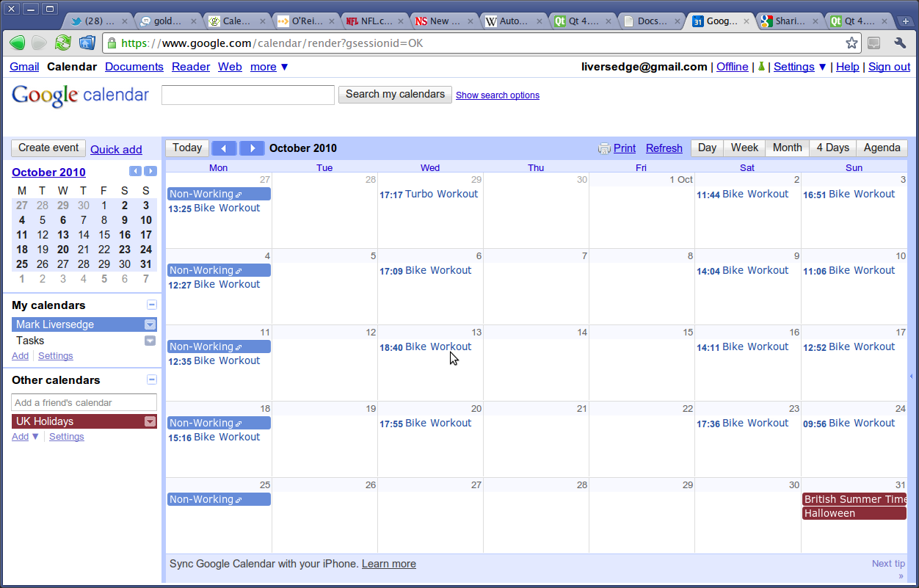919x588 pixels.
Task: Switch to the O'Rei... browser tab
Action: coord(305,21)
